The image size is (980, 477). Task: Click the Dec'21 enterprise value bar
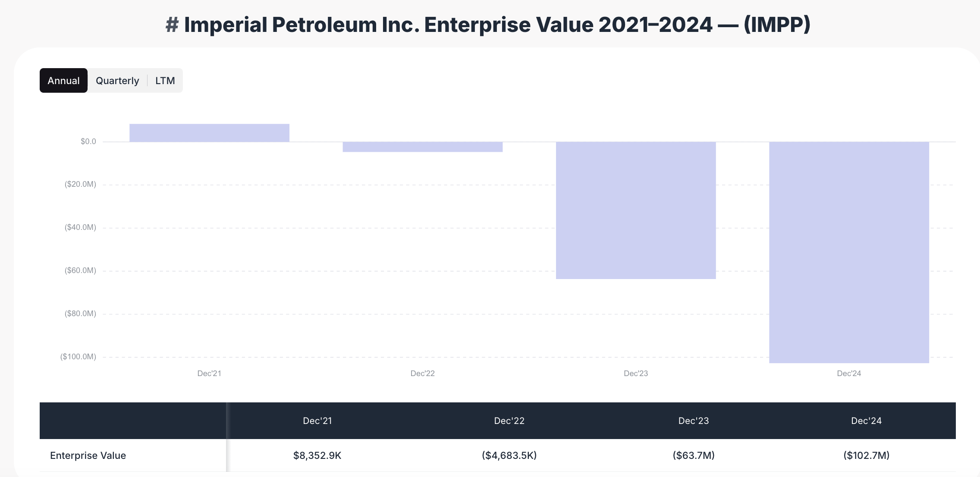coord(209,133)
